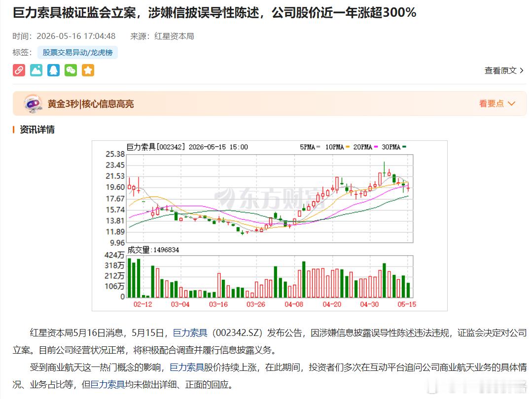Click the 05-15 date label on chart axis
The width and height of the screenshot is (532, 399).
click(406, 304)
